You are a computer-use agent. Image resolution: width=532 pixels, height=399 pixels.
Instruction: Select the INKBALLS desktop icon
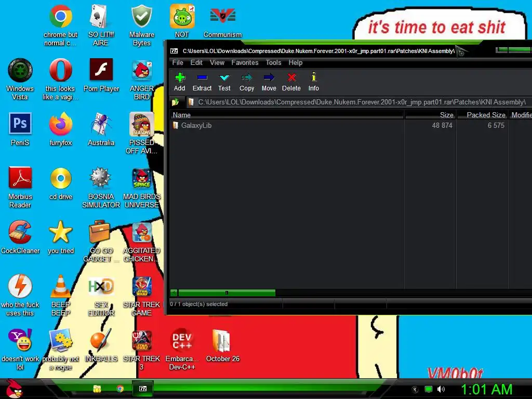(101, 345)
